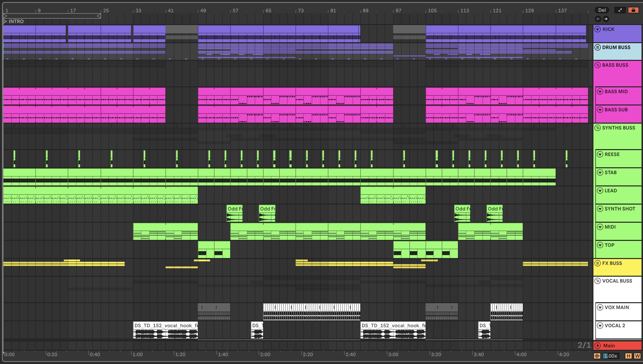The image size is (643, 364).
Task: Launch the INTRO locator marker
Action: [5, 21]
